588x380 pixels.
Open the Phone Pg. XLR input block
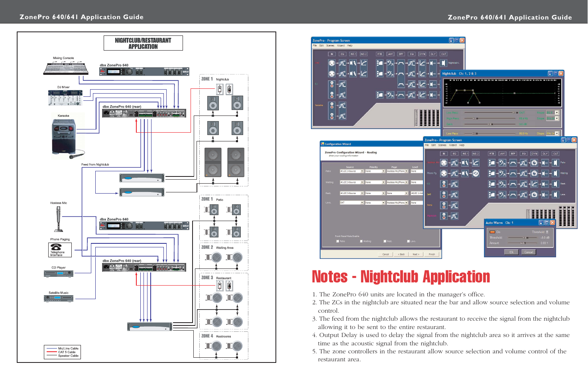click(444, 173)
